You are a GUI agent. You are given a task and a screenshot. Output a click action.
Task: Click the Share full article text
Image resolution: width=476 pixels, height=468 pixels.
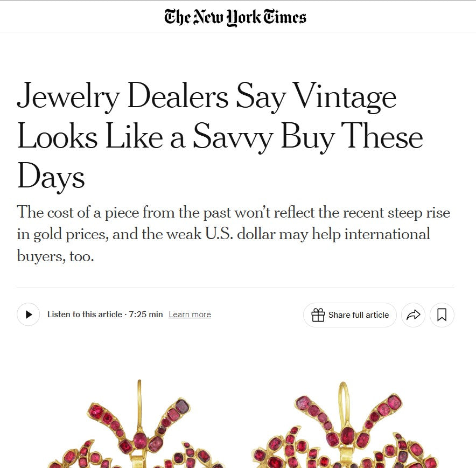(358, 315)
